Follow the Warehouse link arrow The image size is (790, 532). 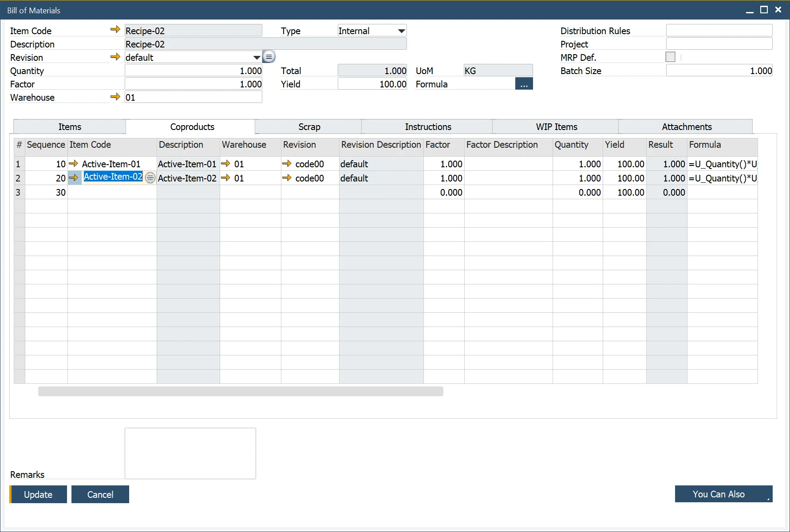[115, 97]
